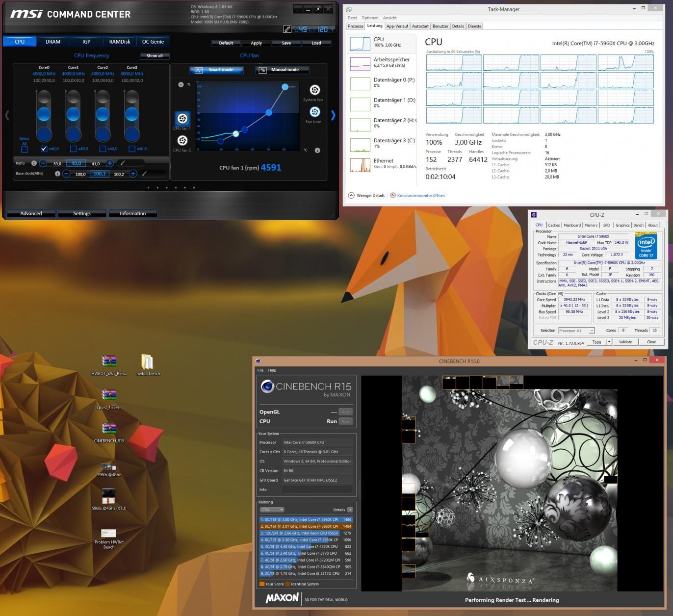Select the CPU fan 1 icon

pyautogui.click(x=182, y=118)
